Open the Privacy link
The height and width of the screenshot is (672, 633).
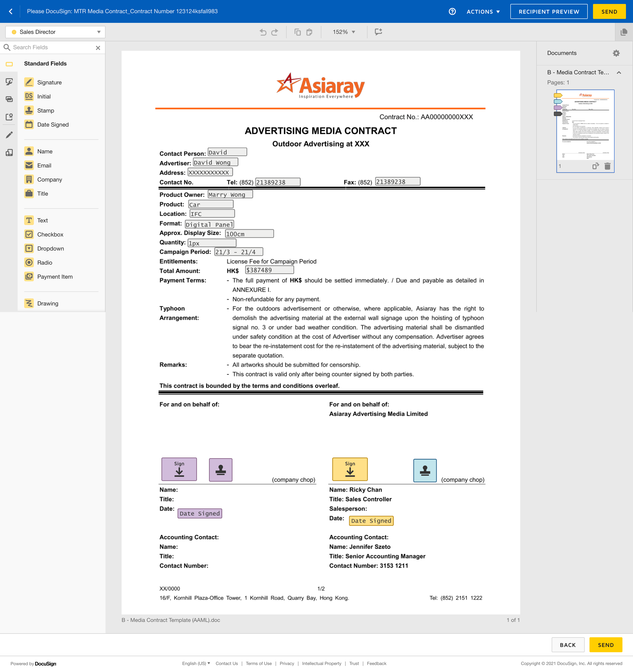point(287,663)
